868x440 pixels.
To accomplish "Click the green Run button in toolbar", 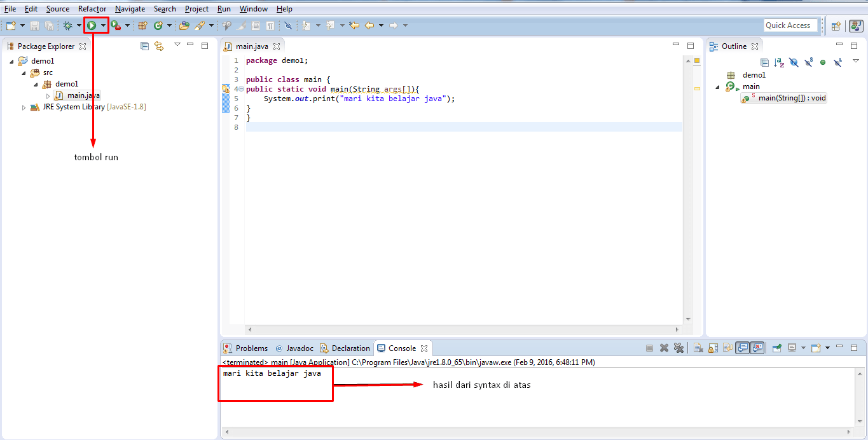I will [92, 25].
